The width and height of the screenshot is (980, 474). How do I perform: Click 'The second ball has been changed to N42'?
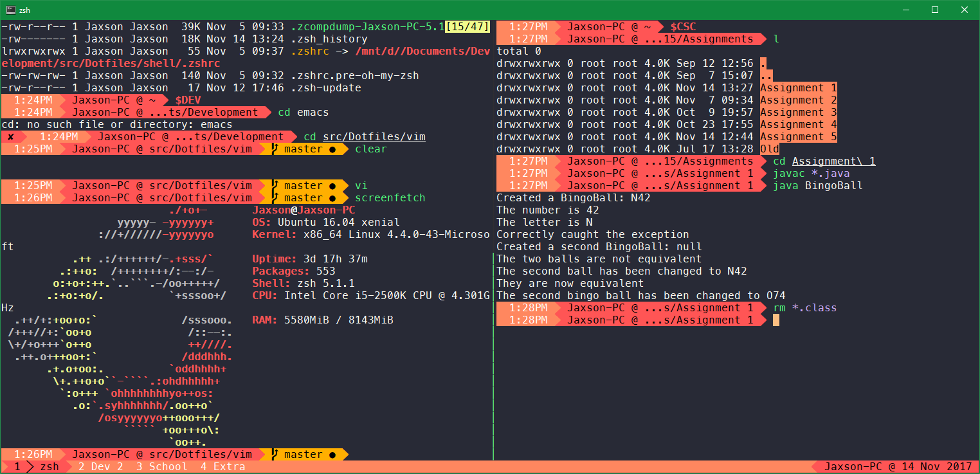621,271
